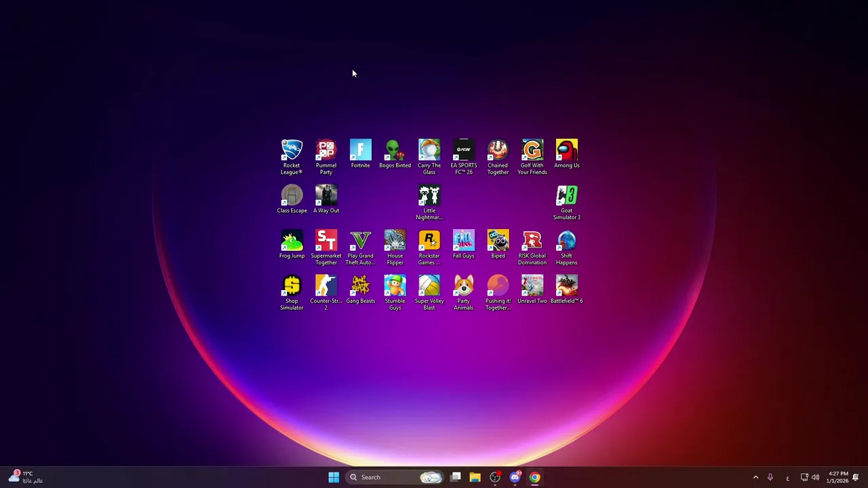The height and width of the screenshot is (488, 868).
Task: Click the Battlefield 6 shortcut
Action: pyautogui.click(x=567, y=290)
